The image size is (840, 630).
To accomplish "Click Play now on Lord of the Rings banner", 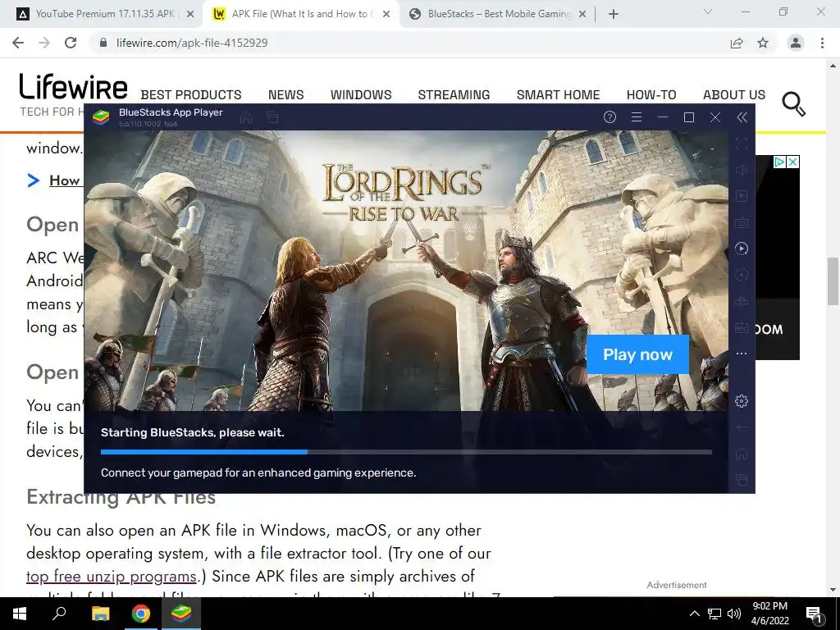I will (x=637, y=354).
